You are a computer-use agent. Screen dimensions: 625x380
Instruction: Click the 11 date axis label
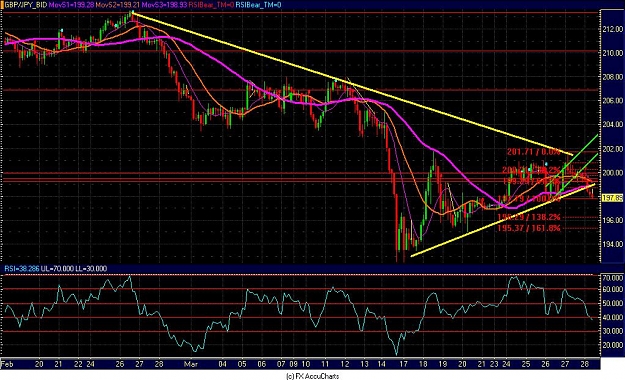point(325,364)
